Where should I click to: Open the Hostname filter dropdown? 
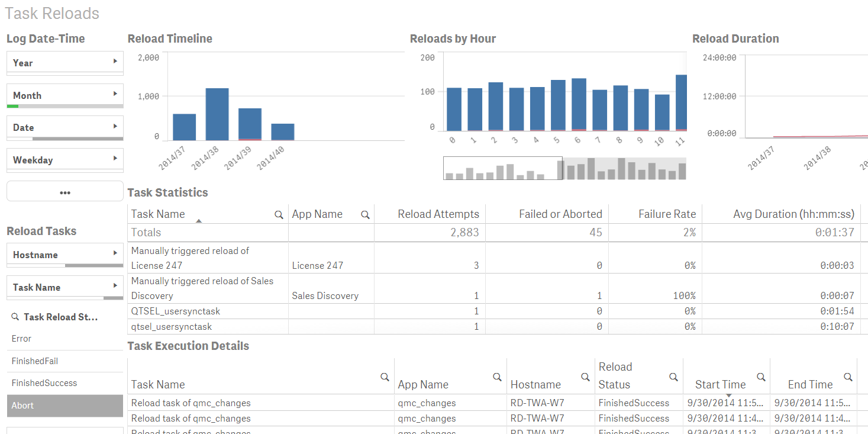65,255
